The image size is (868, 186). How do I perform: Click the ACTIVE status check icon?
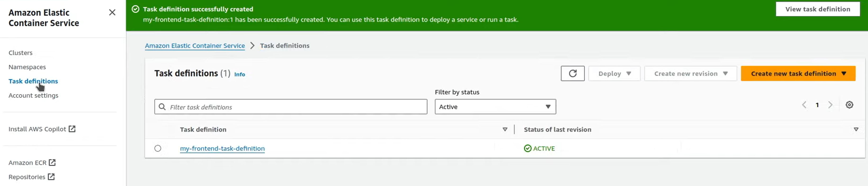point(527,149)
